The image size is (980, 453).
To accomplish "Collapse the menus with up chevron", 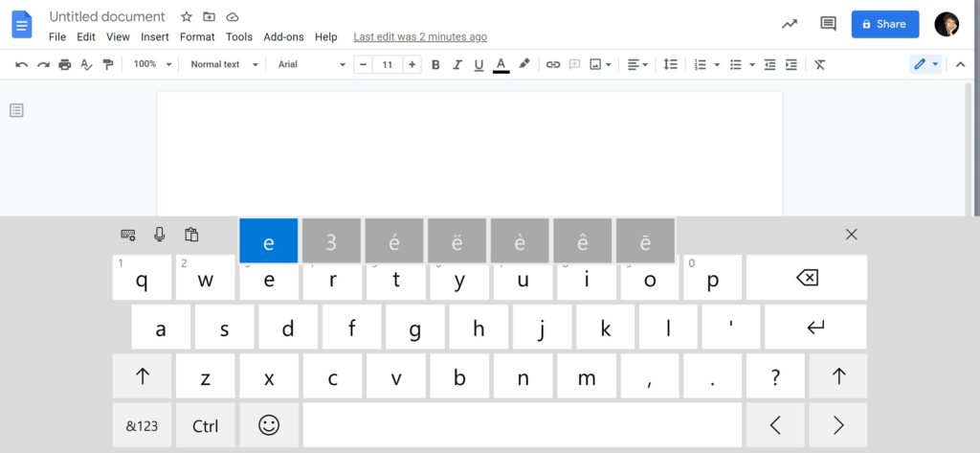I will (x=961, y=64).
